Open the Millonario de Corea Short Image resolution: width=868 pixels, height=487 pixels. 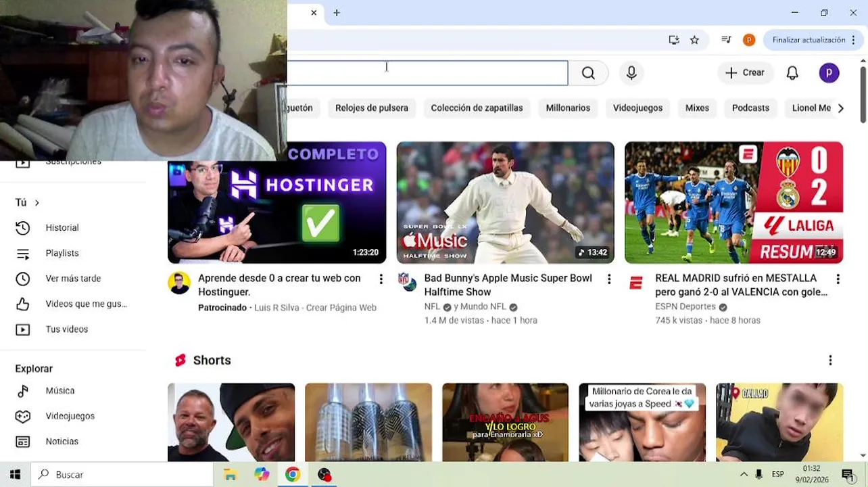(x=642, y=422)
